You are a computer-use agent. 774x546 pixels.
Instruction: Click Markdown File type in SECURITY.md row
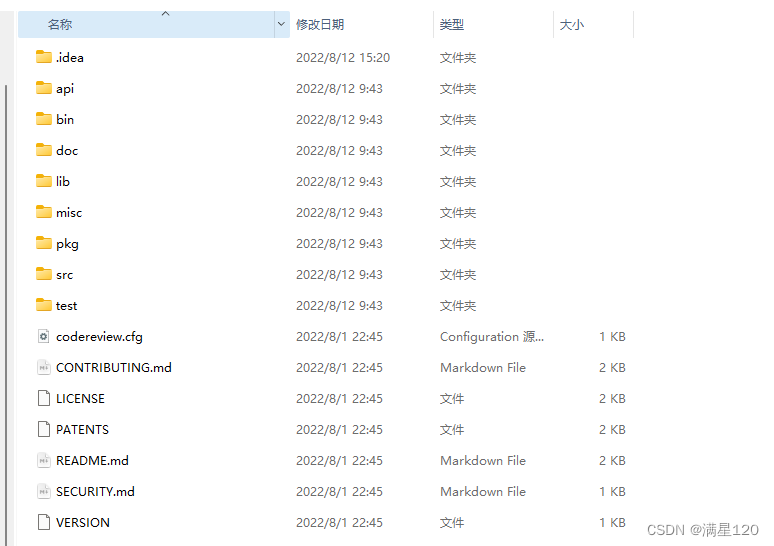pos(483,492)
